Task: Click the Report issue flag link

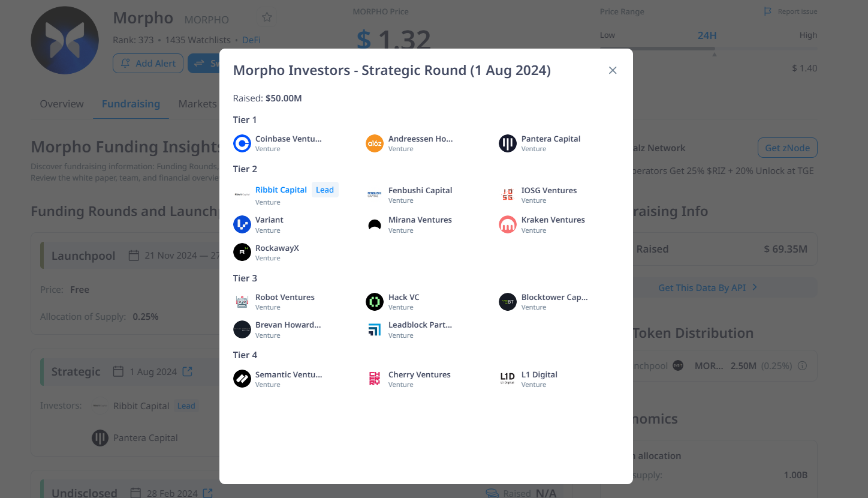Action: pyautogui.click(x=790, y=11)
